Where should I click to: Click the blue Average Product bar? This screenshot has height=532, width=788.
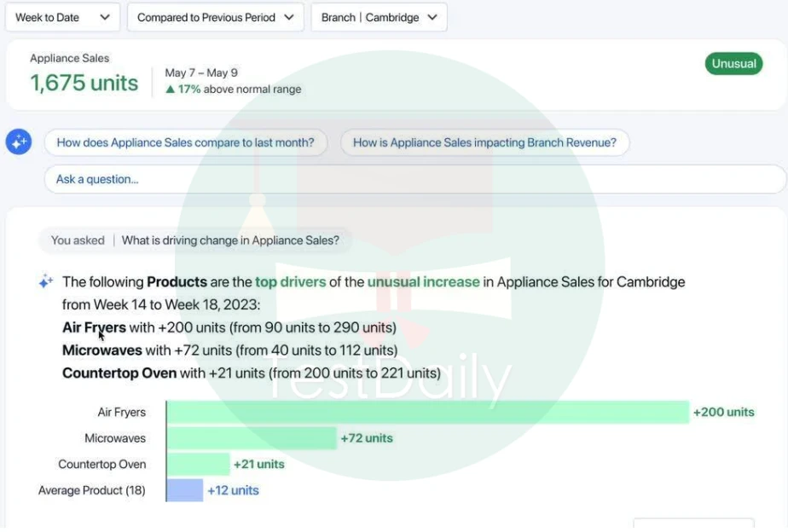pos(184,490)
